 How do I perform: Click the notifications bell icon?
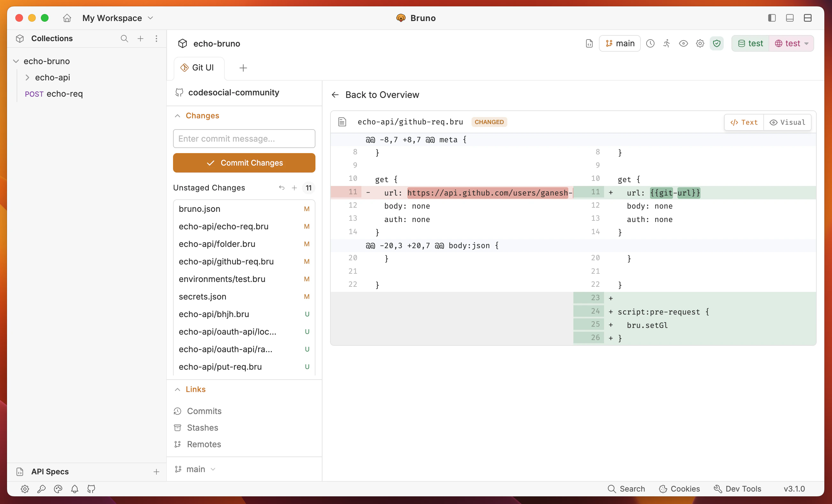tap(75, 489)
